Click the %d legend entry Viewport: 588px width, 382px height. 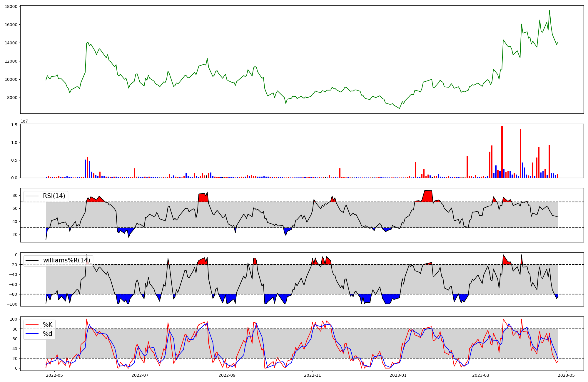point(48,334)
